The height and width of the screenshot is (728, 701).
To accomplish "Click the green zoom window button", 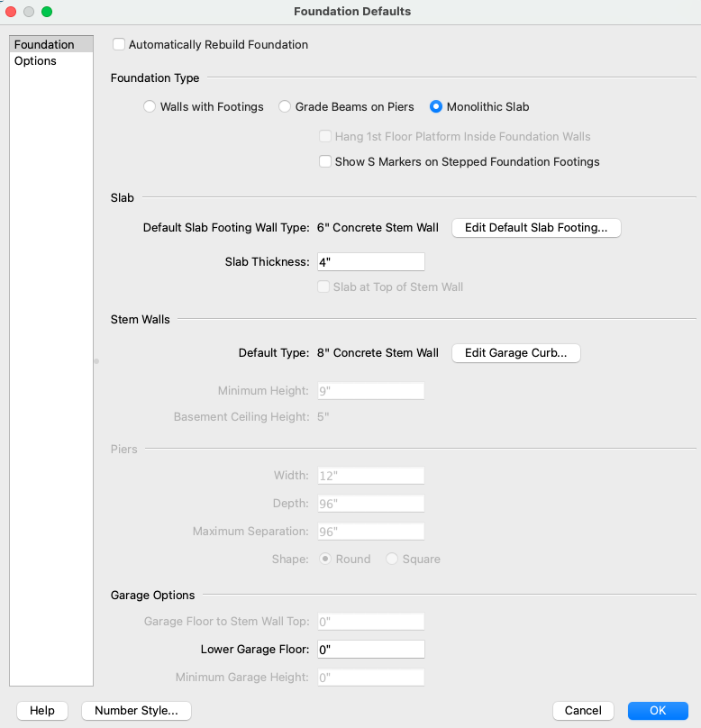I will coord(47,12).
